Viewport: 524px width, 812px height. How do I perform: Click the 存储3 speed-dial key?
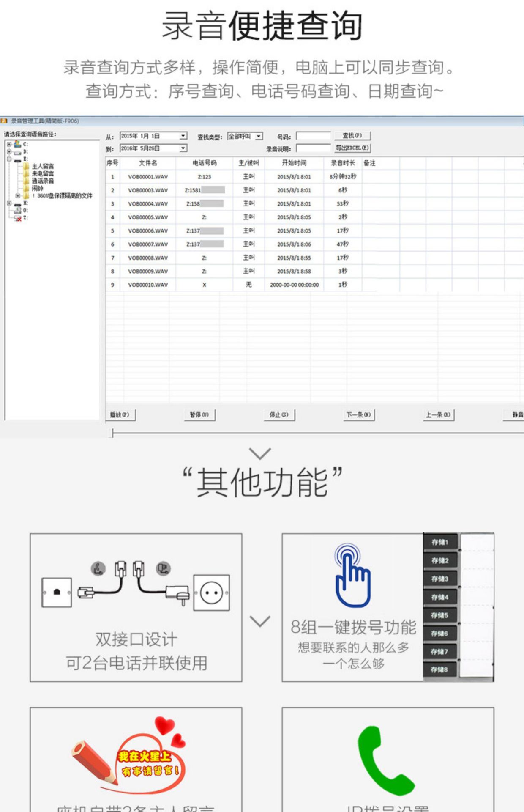coord(440,579)
